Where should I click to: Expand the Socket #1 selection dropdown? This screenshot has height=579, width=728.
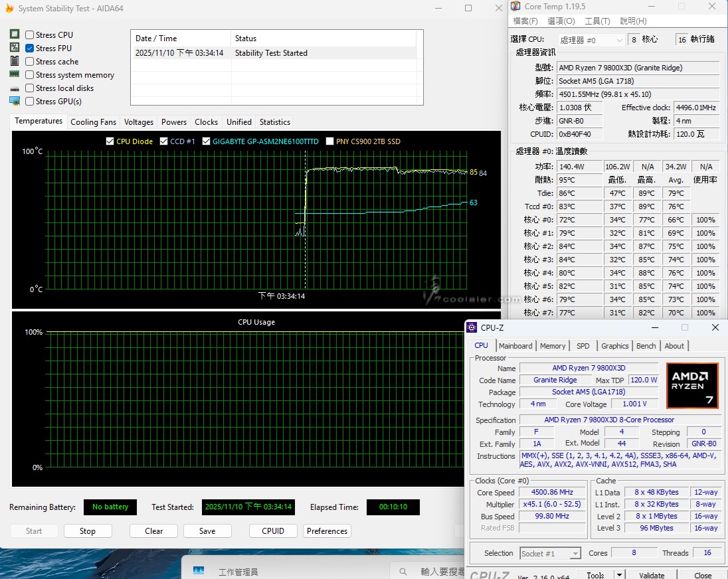pos(575,553)
